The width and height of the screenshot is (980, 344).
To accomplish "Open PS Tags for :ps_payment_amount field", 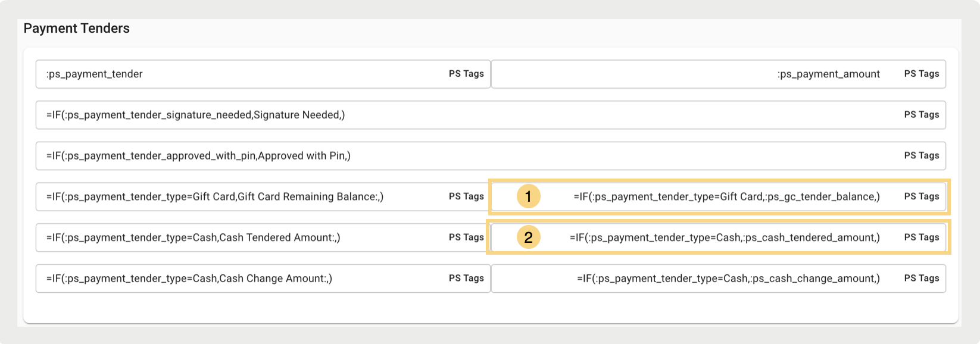I will point(922,74).
